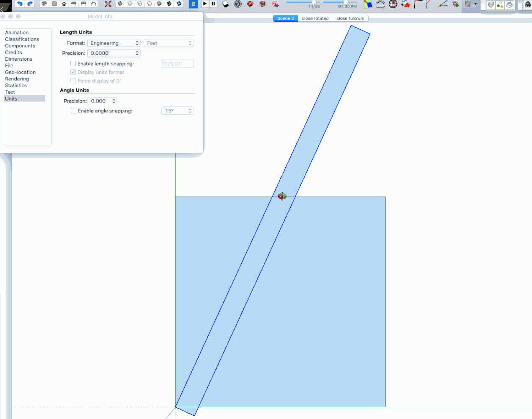
Task: Select Text in the Model Info sidebar
Action: point(10,92)
